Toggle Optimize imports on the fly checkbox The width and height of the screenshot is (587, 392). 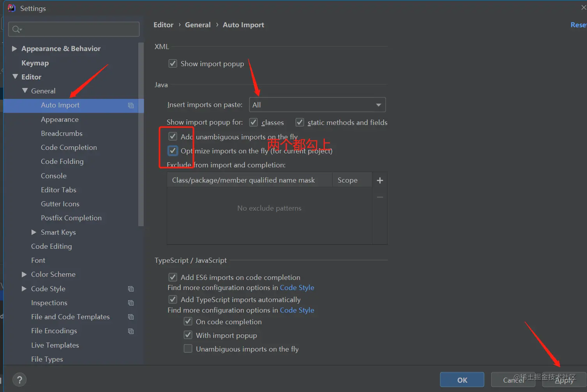[x=173, y=150]
